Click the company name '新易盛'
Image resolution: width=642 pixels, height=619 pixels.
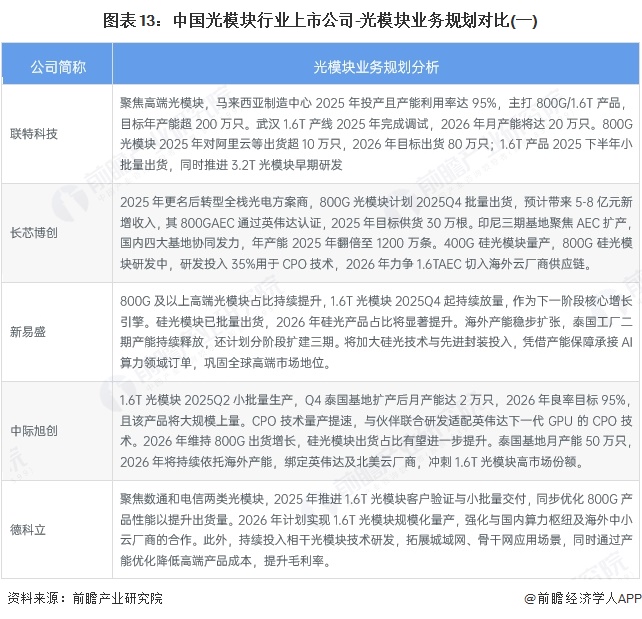pos(27,332)
